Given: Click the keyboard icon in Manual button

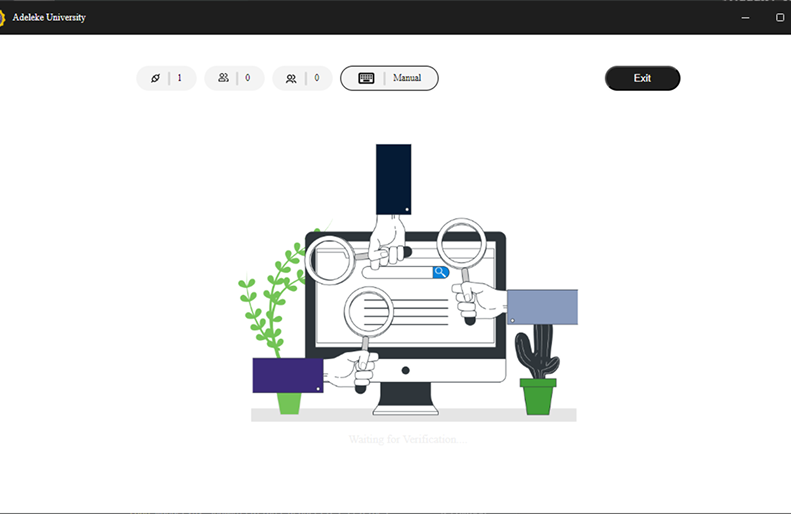Looking at the screenshot, I should tap(366, 78).
